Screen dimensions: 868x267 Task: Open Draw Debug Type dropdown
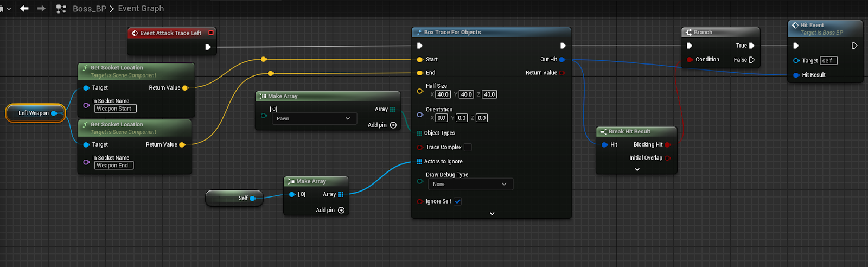coord(470,184)
